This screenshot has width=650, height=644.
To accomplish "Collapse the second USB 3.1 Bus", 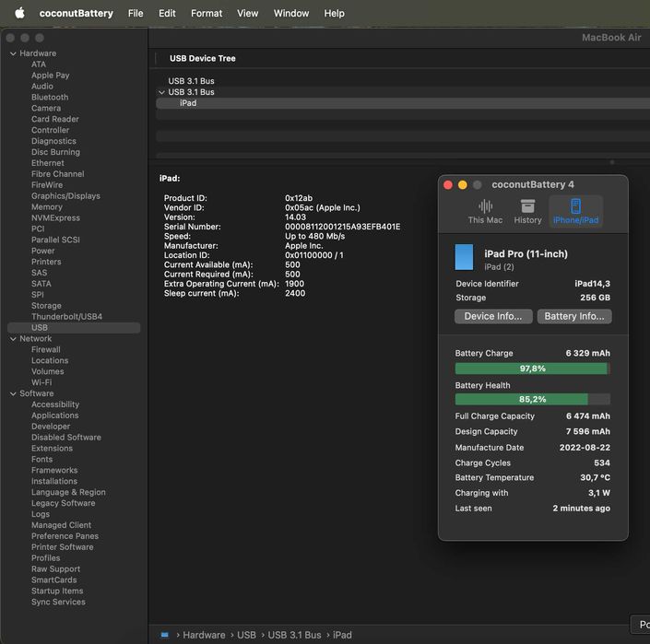I will 161,92.
